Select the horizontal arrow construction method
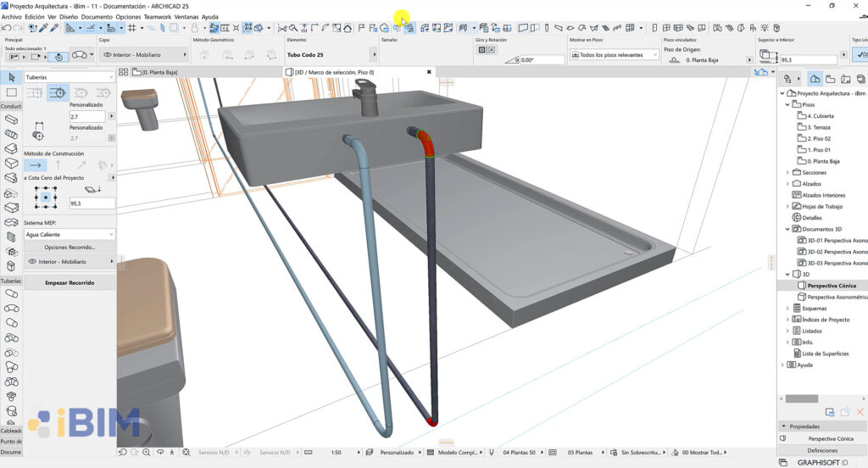Screen dimensions: 868x468 pos(35,165)
